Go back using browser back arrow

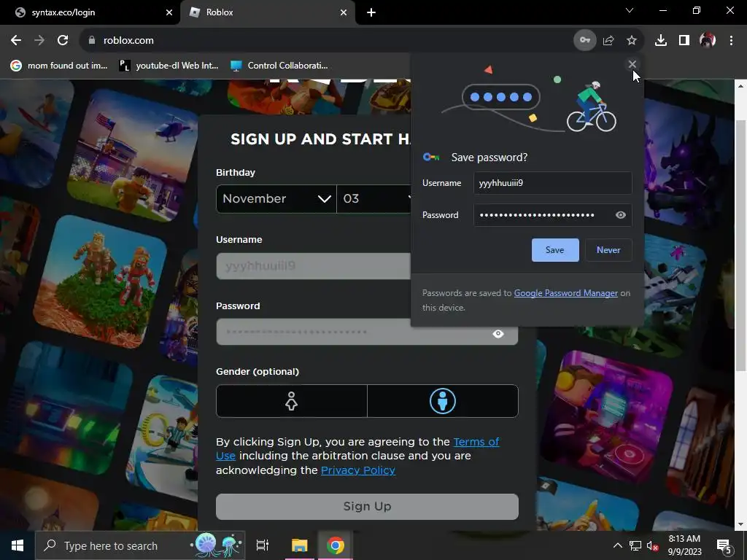tap(16, 41)
